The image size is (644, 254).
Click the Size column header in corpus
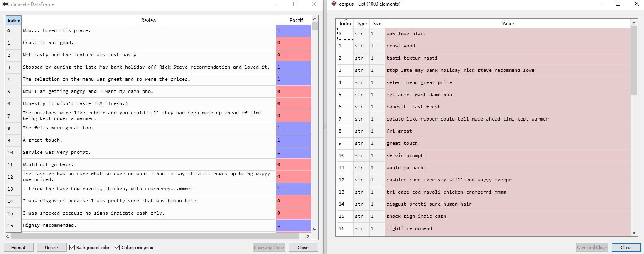(377, 24)
